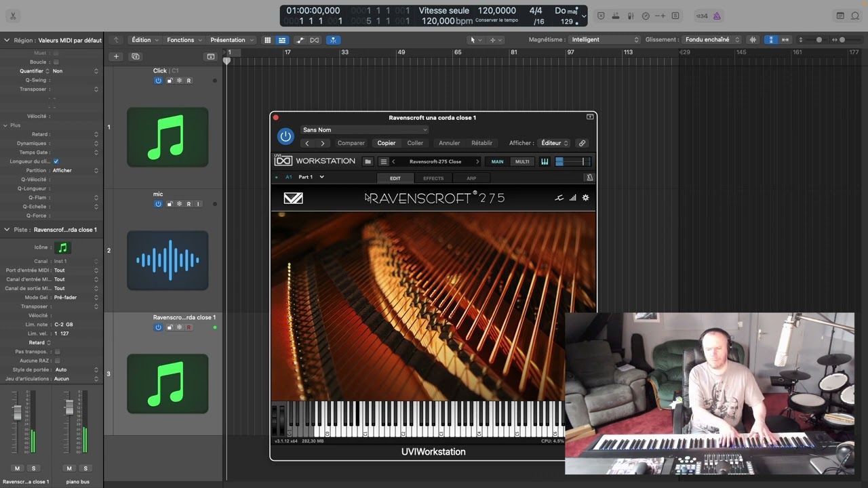The image size is (868, 488).
Task: Click the Copier button
Action: [387, 143]
